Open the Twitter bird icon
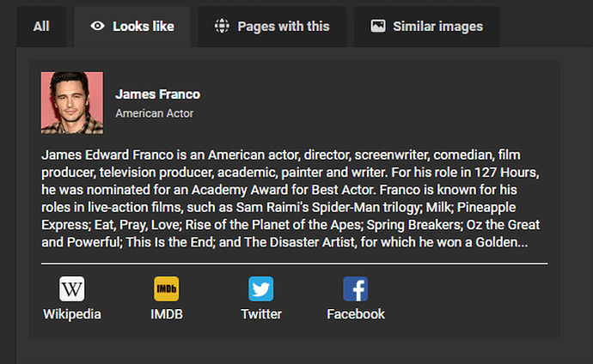 pos(260,288)
